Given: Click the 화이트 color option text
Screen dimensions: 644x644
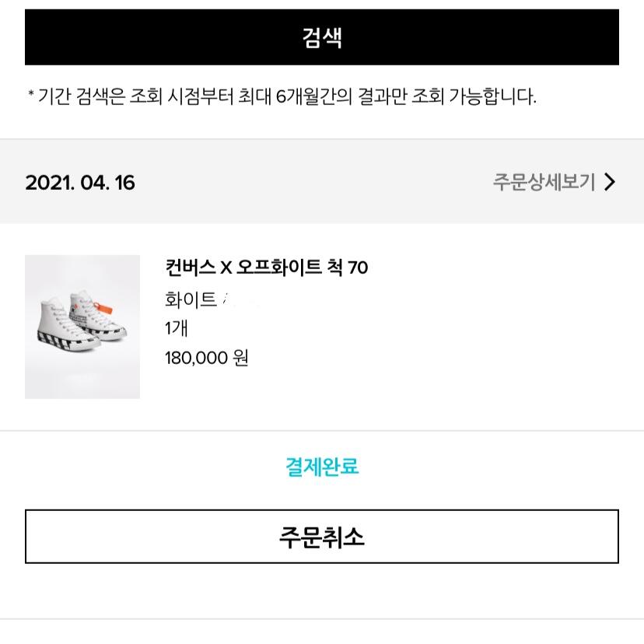Looking at the screenshot, I should [x=191, y=299].
